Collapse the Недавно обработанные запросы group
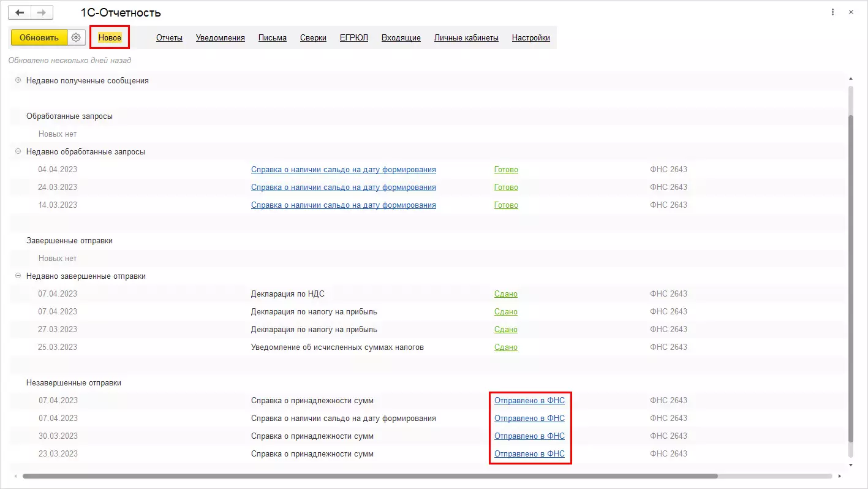 [18, 151]
